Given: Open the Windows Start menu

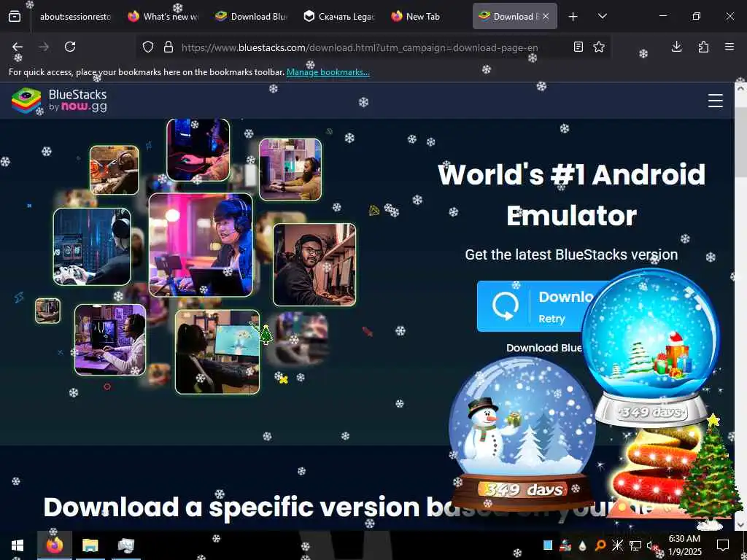Looking at the screenshot, I should (18, 545).
